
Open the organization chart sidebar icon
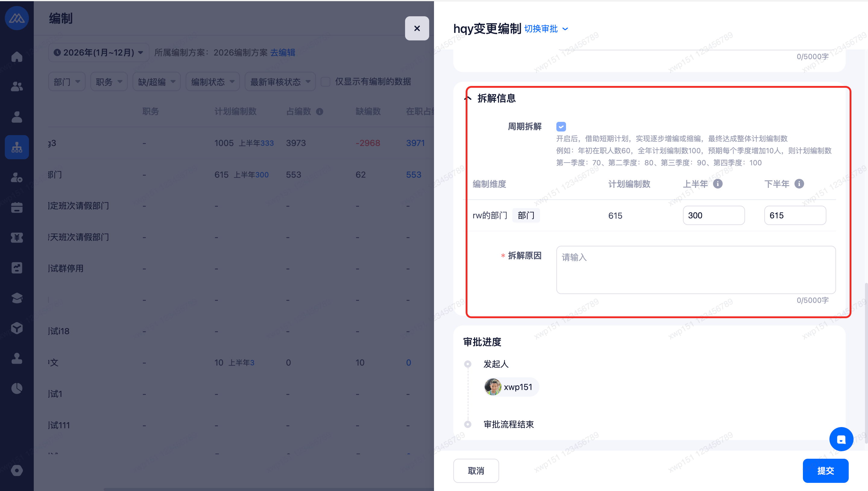coord(17,147)
